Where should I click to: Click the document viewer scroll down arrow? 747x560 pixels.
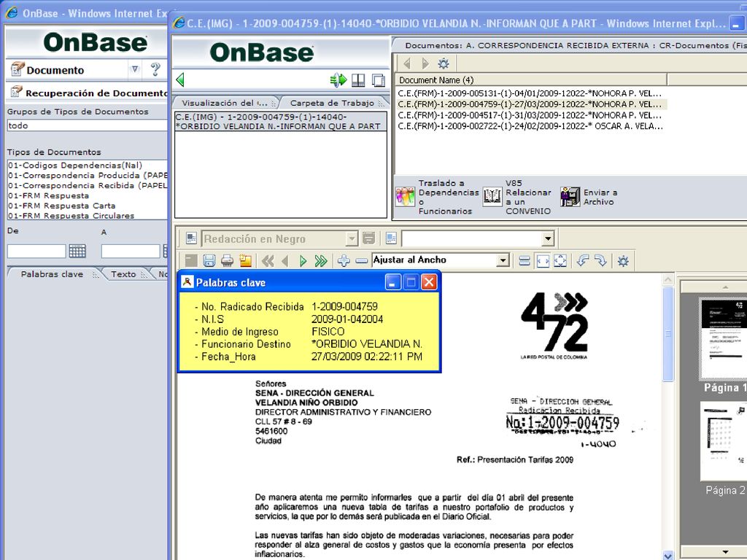(x=668, y=555)
